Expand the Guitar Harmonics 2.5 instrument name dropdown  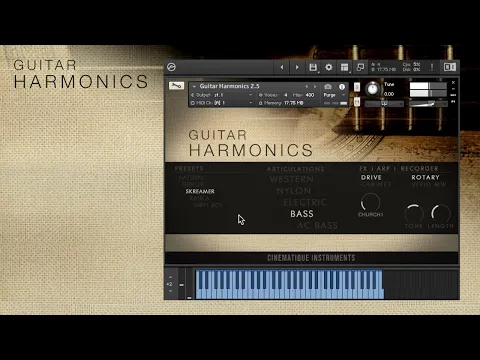click(x=194, y=86)
